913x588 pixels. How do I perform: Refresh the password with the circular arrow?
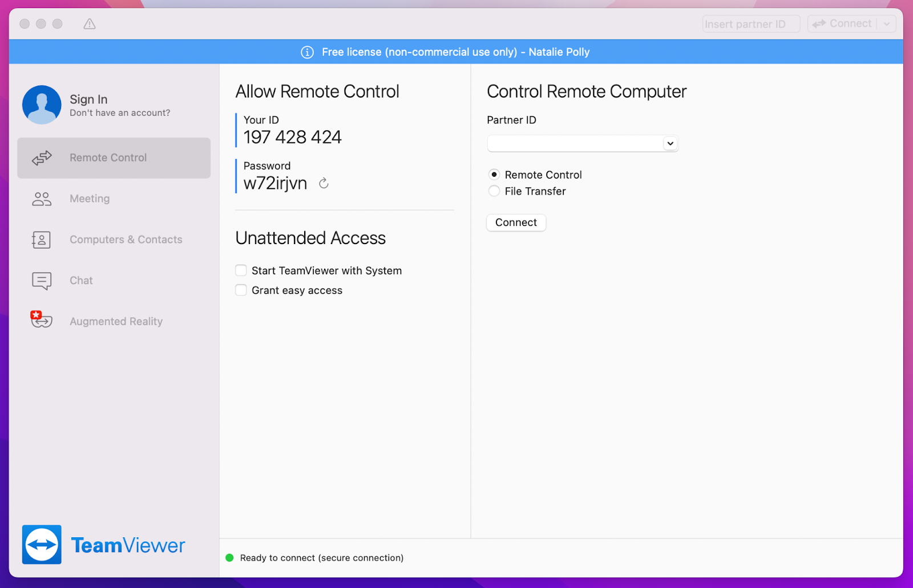(324, 183)
